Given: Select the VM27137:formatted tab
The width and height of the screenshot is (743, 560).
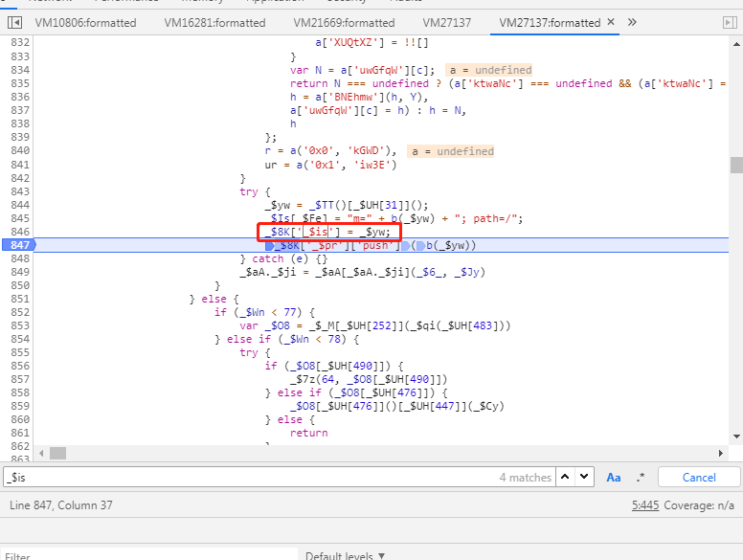Looking at the screenshot, I should coord(550,23).
